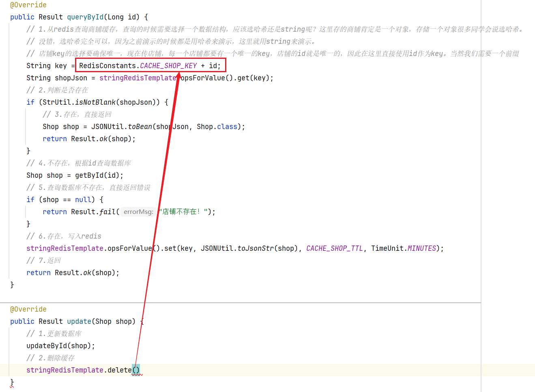Click the Shop.class argument
Viewport: 535px width, 392px height.
217,127
